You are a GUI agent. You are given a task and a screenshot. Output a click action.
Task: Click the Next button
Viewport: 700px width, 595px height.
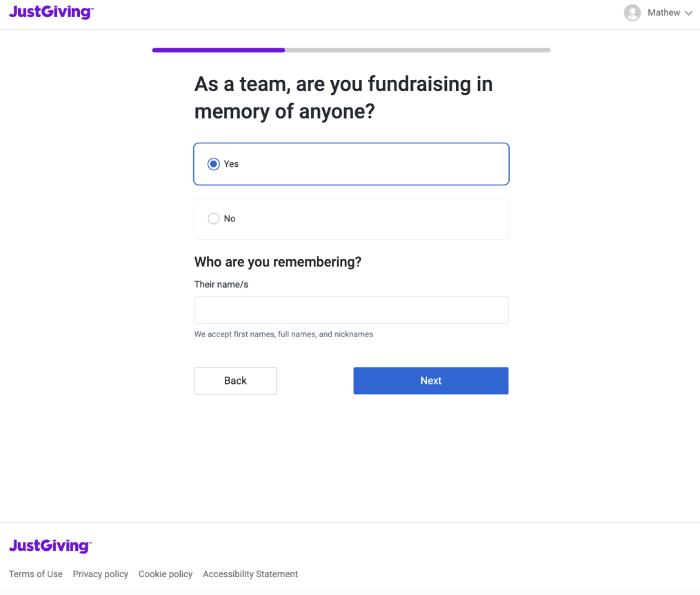coord(430,380)
